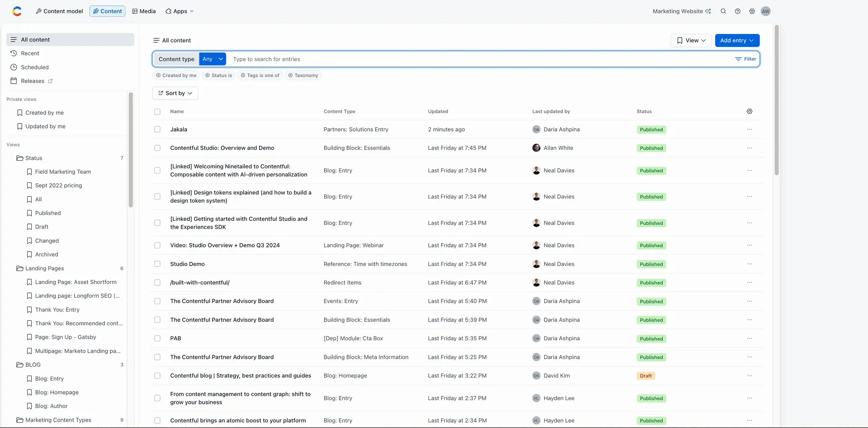
Task: Click bookmark icon beside Created by me view
Action: pos(19,113)
